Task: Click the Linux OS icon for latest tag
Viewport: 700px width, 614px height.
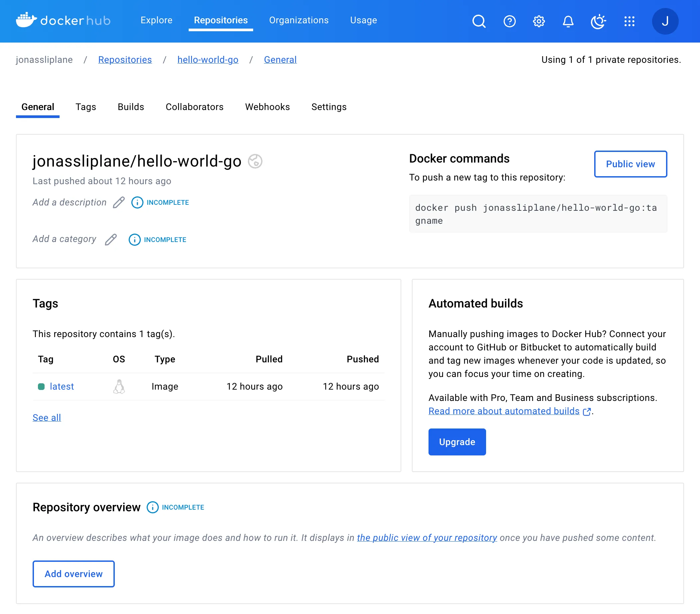Action: pos(119,387)
